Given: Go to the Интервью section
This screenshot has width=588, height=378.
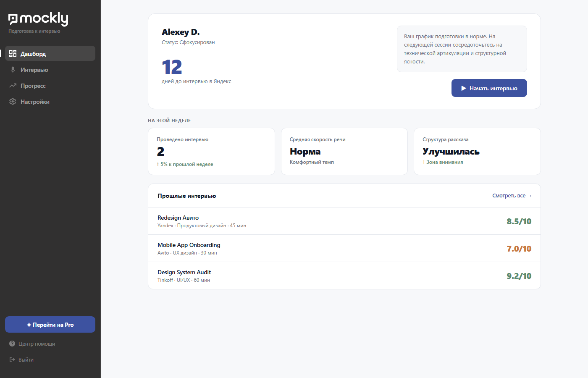Looking at the screenshot, I should click(50, 70).
